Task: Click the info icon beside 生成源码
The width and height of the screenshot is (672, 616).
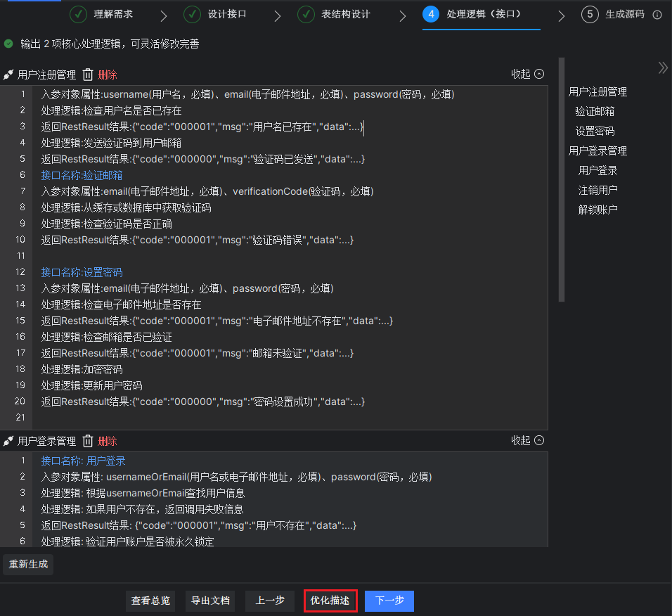Action: [657, 15]
